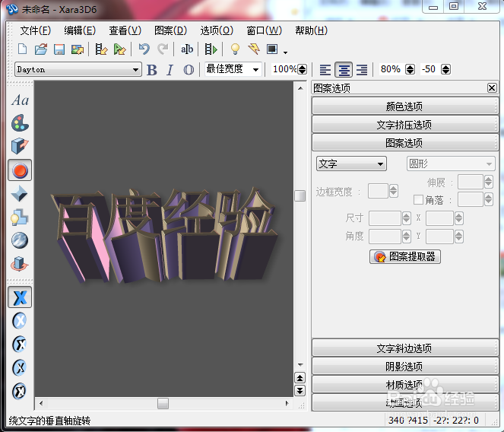This screenshot has width=504, height=432.
Task: Select the shadow options tool
Action: 20,217
